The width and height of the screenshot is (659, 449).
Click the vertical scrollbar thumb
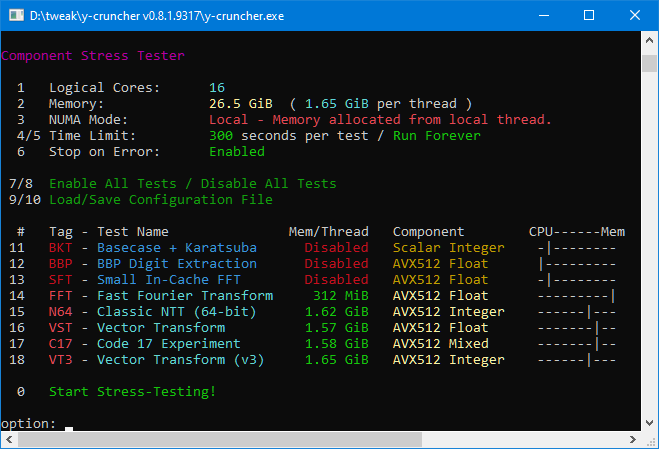tap(649, 63)
